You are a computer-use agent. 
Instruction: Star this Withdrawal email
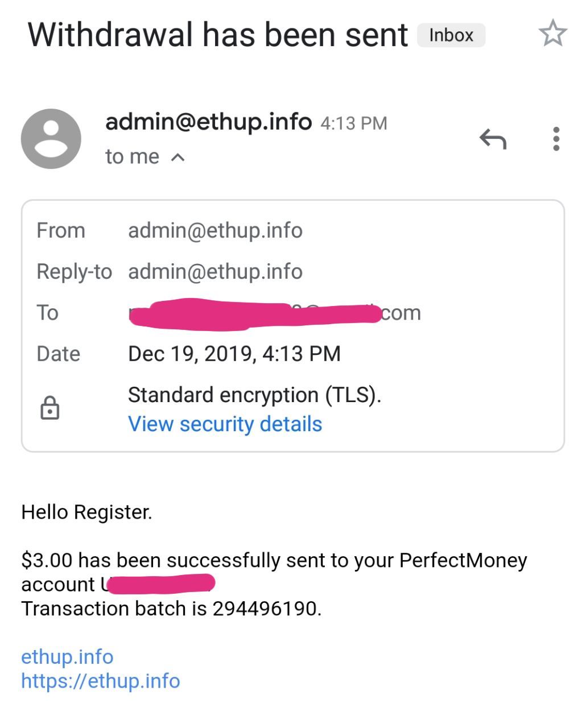tap(552, 34)
